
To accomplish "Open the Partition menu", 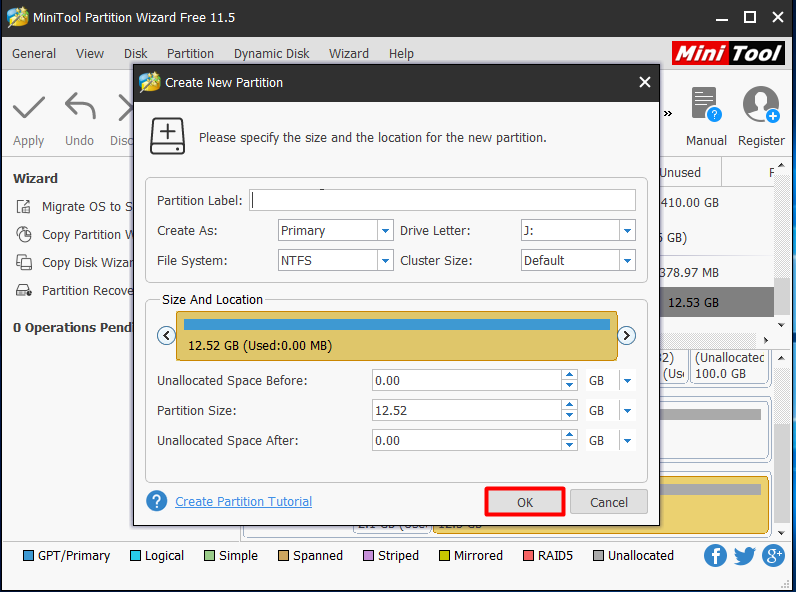I will (x=190, y=53).
